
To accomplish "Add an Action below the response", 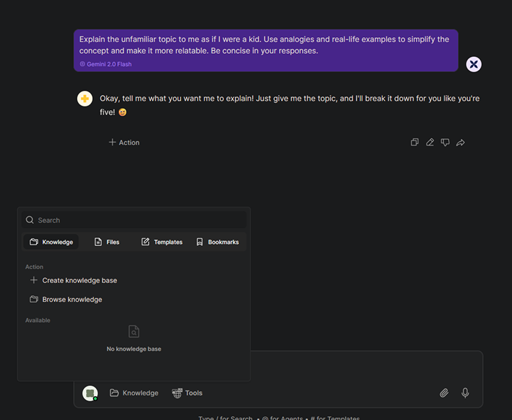I will tap(124, 142).
